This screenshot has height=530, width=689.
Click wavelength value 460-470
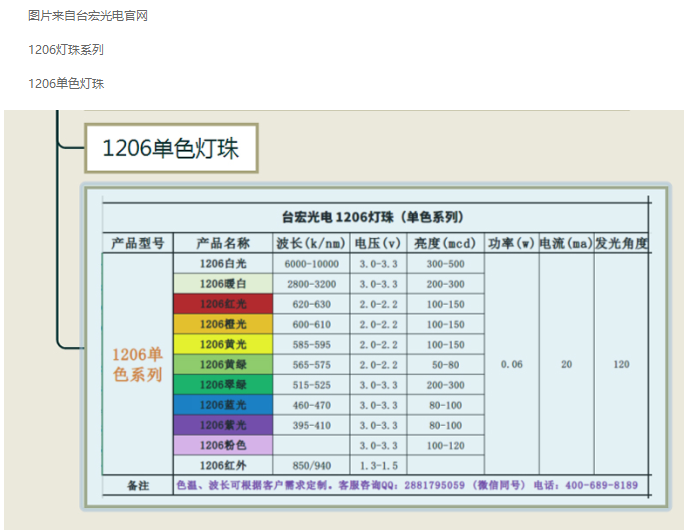(312, 406)
